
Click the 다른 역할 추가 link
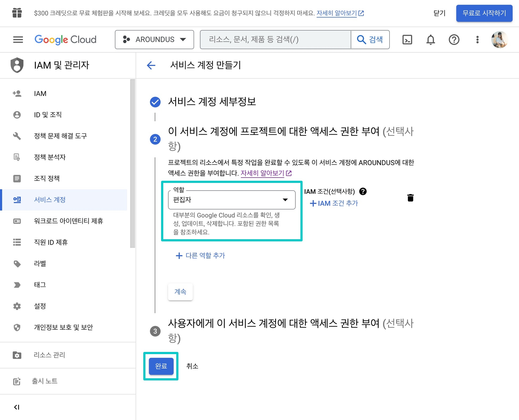point(201,255)
